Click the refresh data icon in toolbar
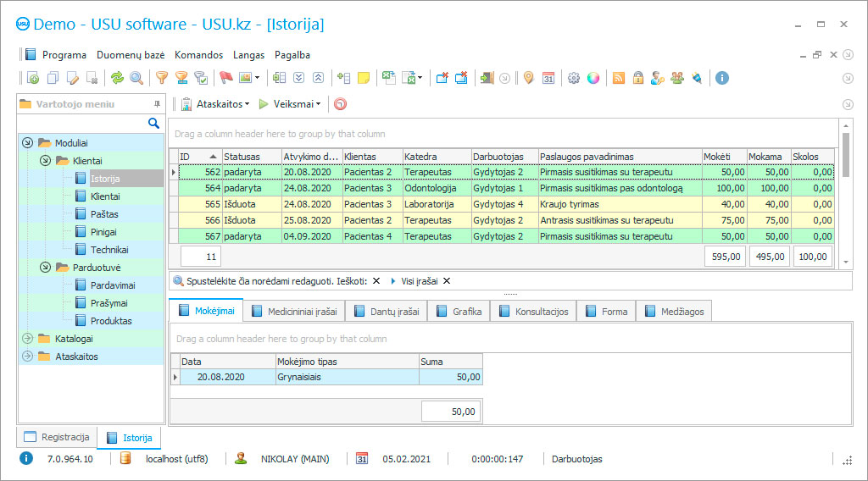868x481 pixels. [x=117, y=78]
